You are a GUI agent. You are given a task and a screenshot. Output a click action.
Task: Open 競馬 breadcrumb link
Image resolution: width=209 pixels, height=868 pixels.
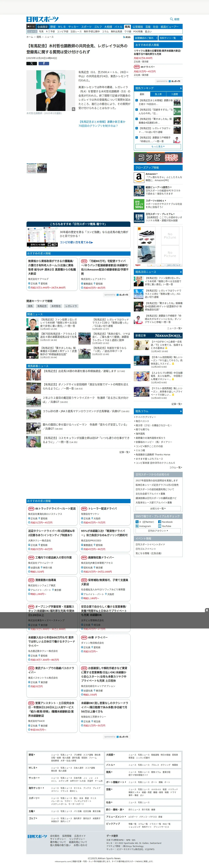(39, 37)
